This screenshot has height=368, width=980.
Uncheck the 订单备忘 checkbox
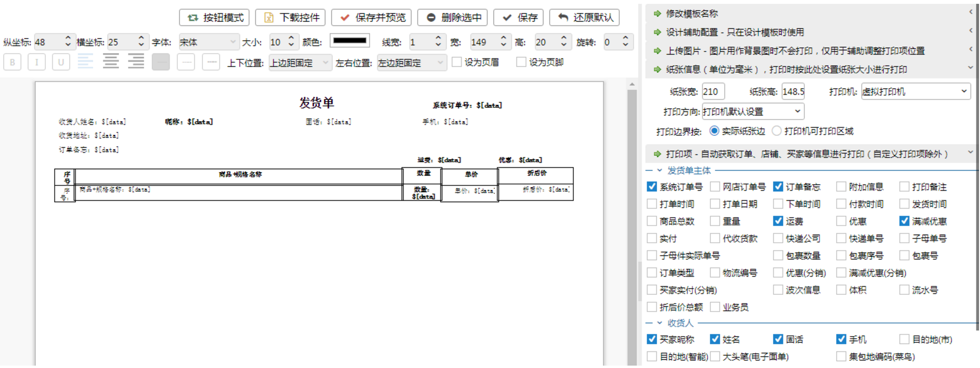click(778, 187)
